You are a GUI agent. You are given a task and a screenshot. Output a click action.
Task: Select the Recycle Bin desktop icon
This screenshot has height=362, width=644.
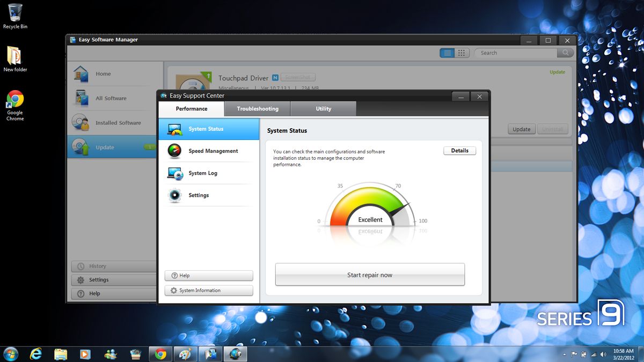coord(15,17)
